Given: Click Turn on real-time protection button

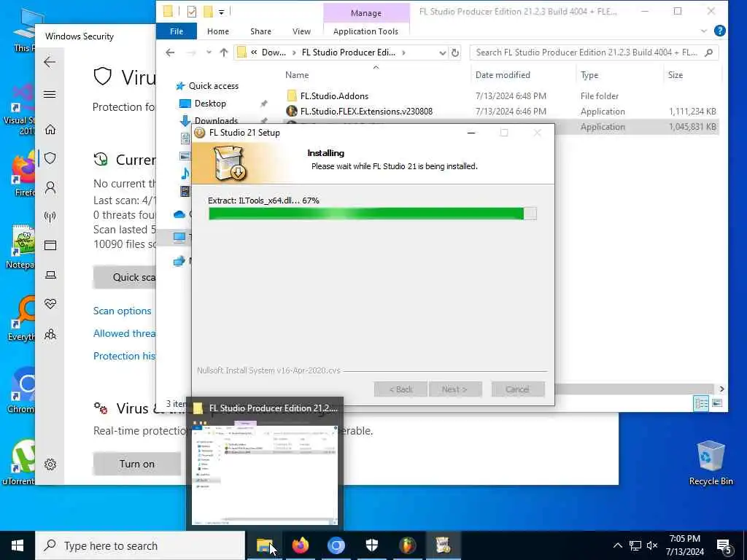Looking at the screenshot, I should [x=137, y=463].
